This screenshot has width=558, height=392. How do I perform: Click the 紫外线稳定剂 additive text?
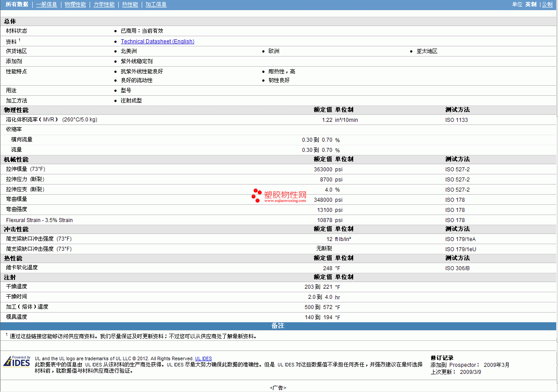click(x=136, y=61)
